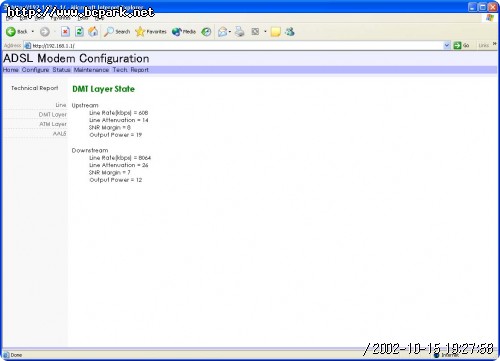500x361 pixels.
Task: Click the yellow Discuss note icon
Action: [x=276, y=32]
